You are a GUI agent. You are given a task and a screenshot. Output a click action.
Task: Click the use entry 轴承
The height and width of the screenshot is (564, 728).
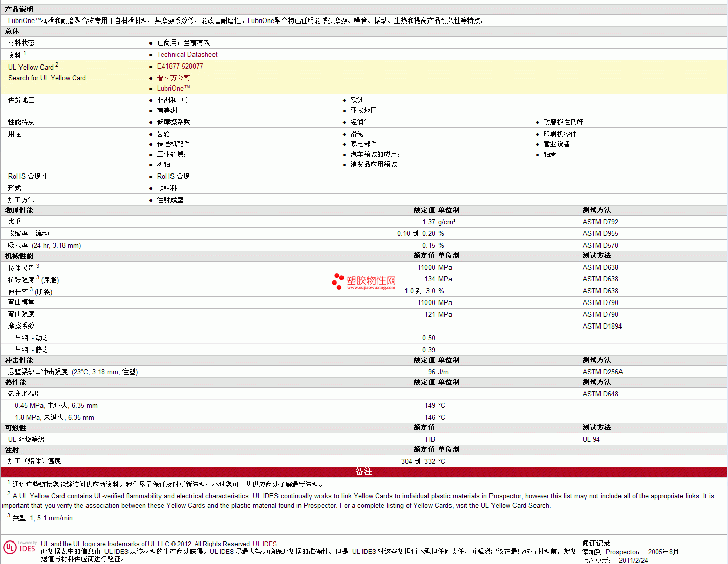coord(550,154)
